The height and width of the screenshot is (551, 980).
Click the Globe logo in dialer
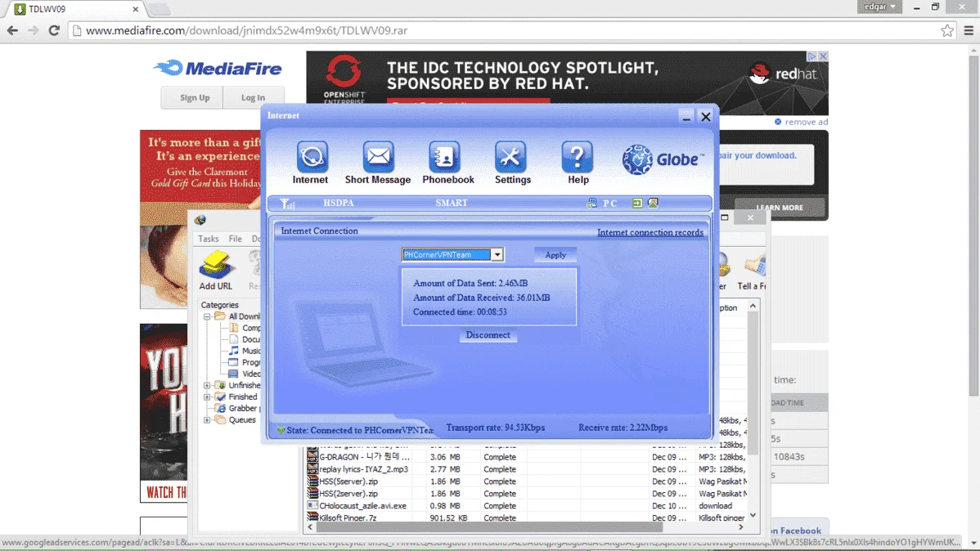pyautogui.click(x=663, y=159)
